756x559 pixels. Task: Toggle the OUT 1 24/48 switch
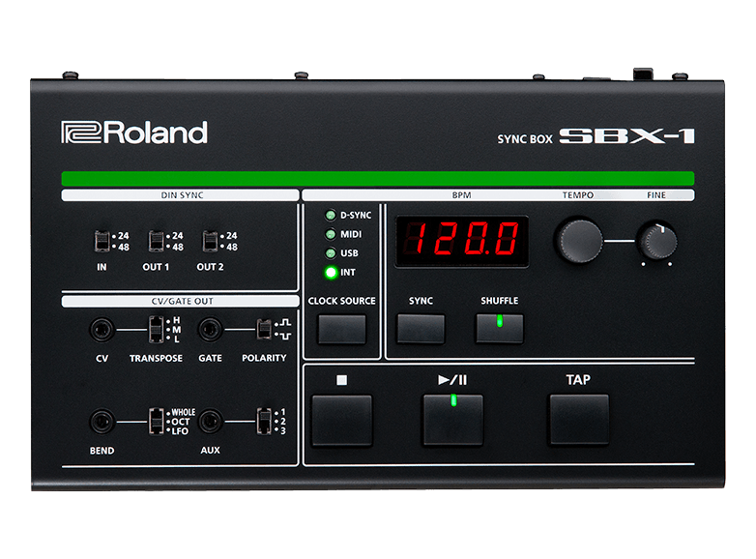[x=156, y=241]
